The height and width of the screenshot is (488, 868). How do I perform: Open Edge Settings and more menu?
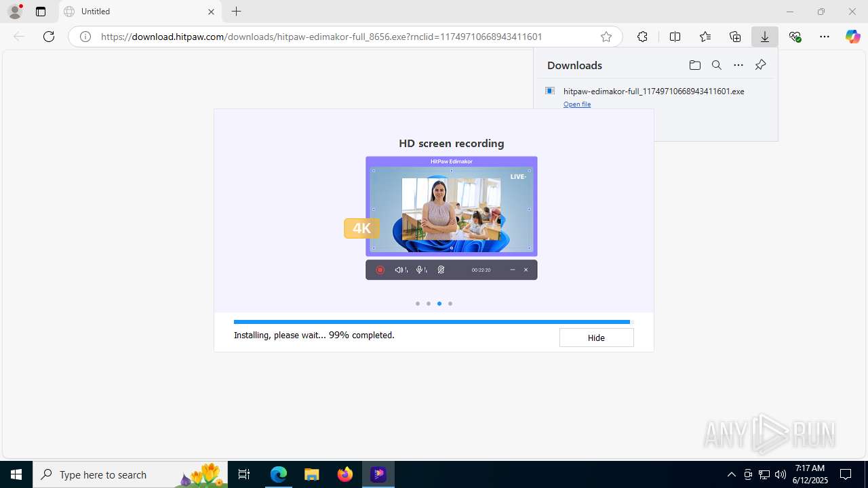[825, 37]
